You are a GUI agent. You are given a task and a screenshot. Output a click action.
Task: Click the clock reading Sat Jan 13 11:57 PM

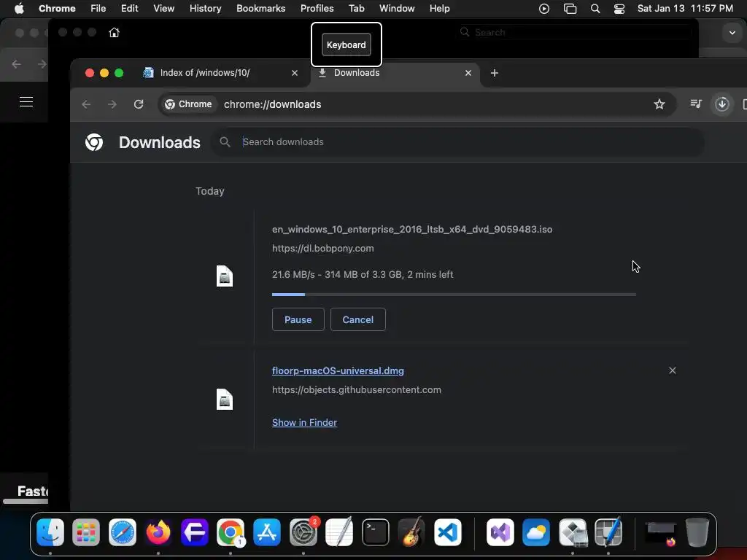point(685,9)
